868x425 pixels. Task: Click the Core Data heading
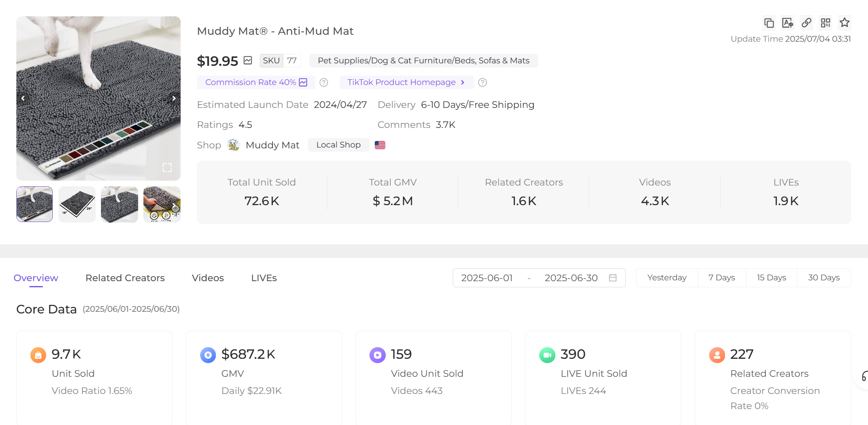(47, 309)
